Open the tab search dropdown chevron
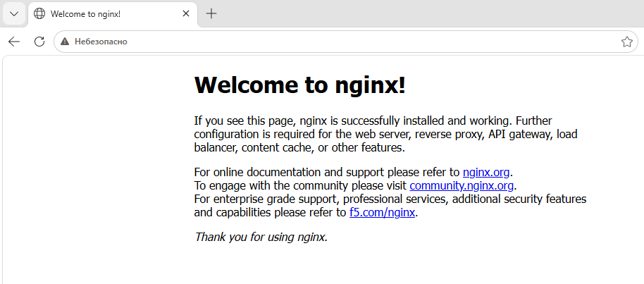This screenshot has height=284, width=644. [14, 13]
